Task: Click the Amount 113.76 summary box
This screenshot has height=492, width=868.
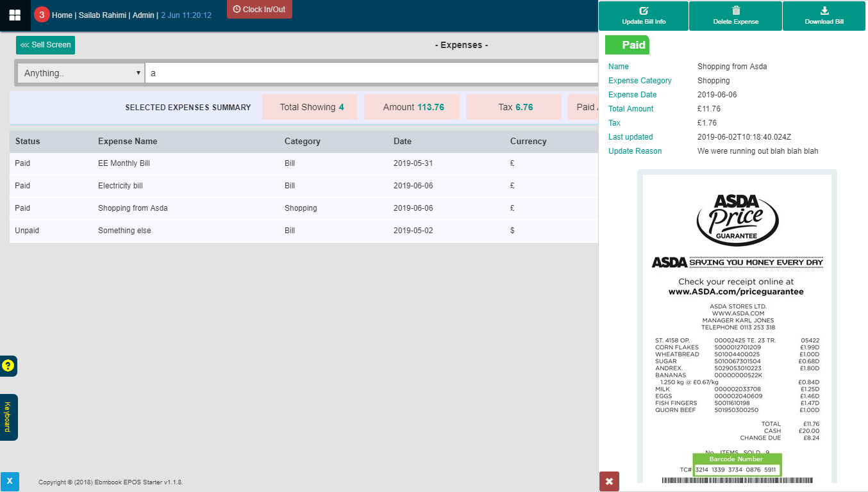Action: pyautogui.click(x=412, y=107)
